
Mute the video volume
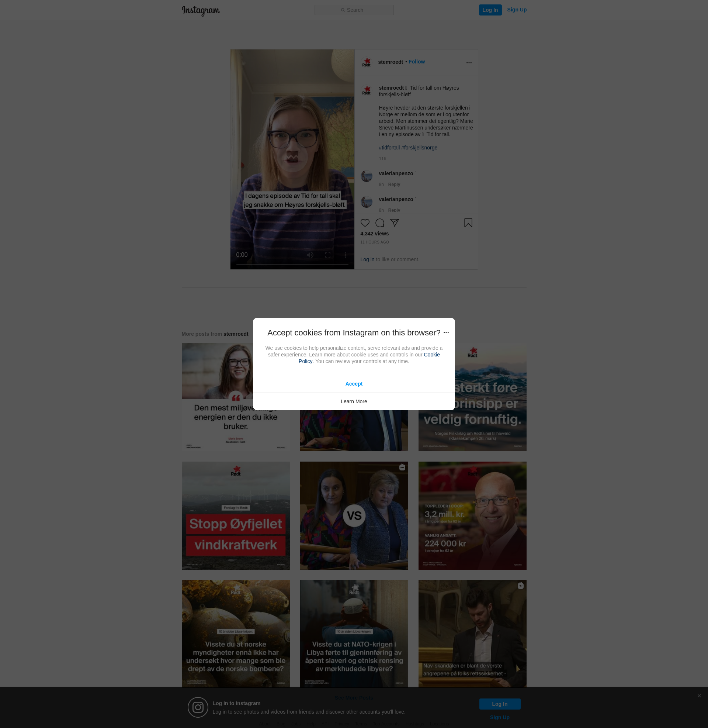coord(310,255)
